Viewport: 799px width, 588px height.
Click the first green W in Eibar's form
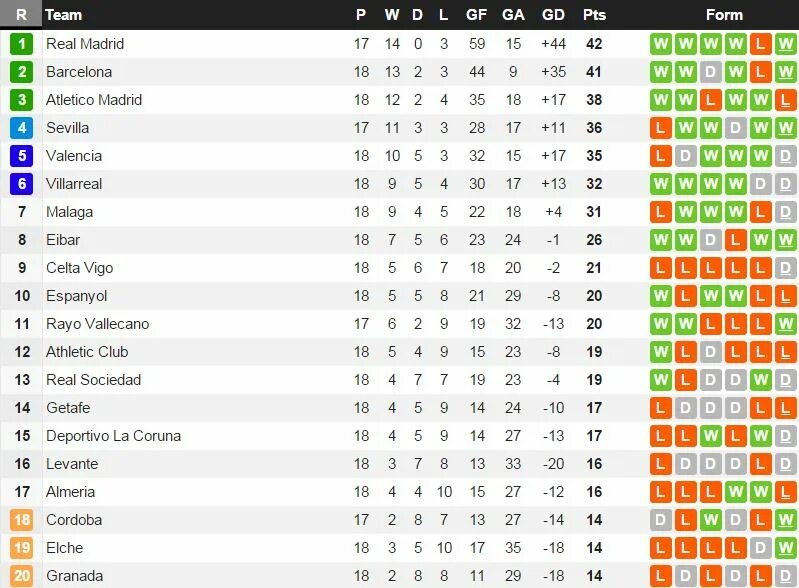tap(660, 240)
